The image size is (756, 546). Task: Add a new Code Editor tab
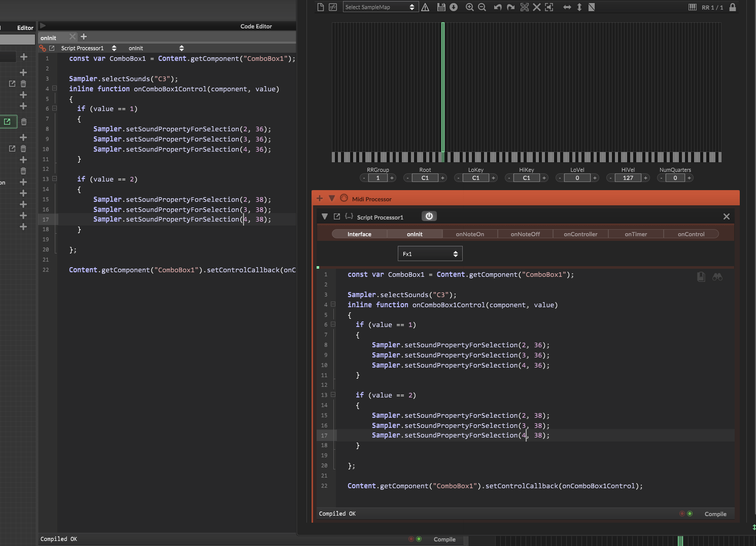[84, 37]
